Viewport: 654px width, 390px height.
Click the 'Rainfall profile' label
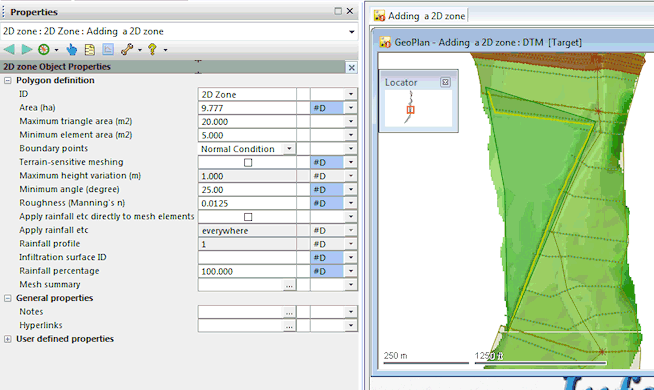50,244
